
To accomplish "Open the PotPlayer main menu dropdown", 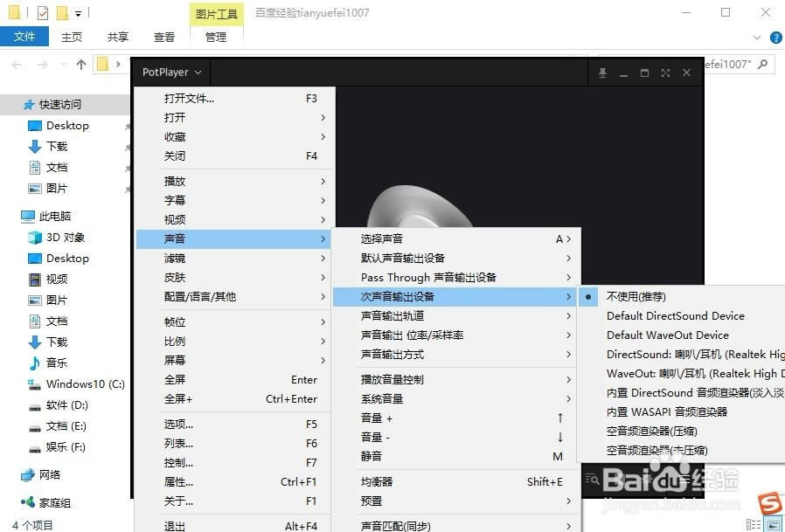I will coord(171,73).
